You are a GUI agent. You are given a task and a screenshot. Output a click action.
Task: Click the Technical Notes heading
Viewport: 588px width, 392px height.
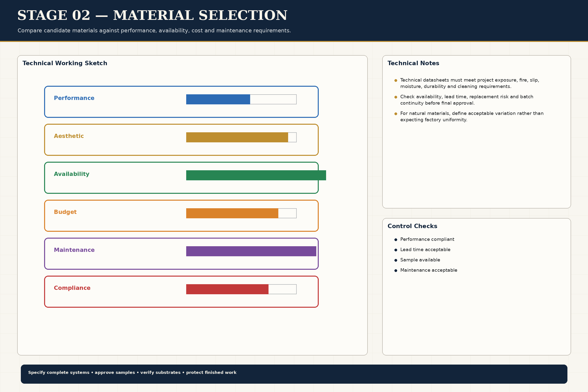tap(413, 63)
